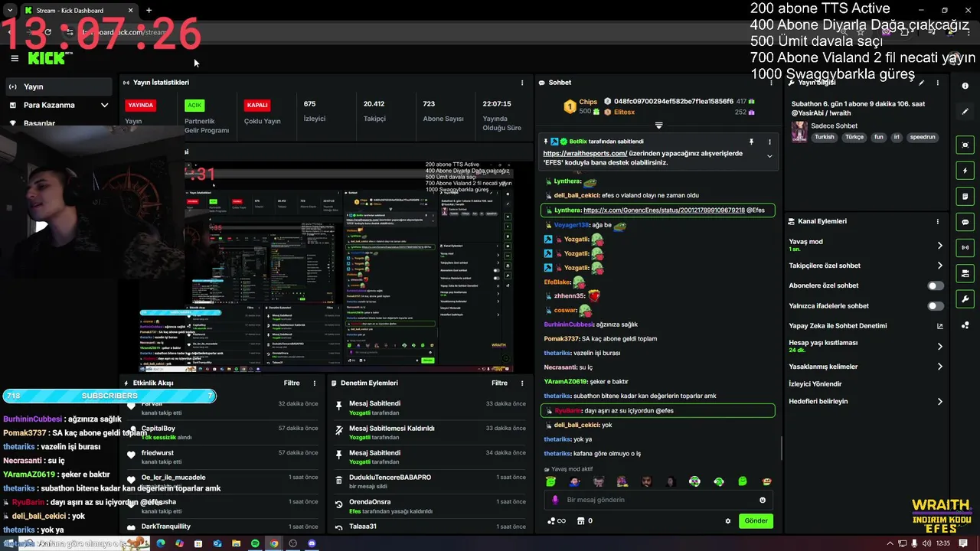The height and width of the screenshot is (551, 980).
Task: Toggle the broadcast signal panel icon
Action: tap(965, 248)
